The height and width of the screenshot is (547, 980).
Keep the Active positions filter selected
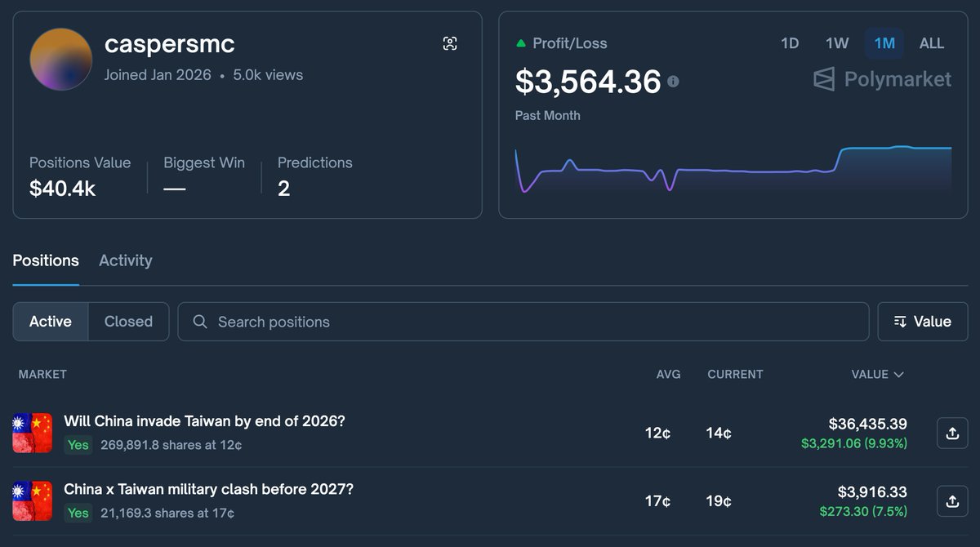click(50, 321)
